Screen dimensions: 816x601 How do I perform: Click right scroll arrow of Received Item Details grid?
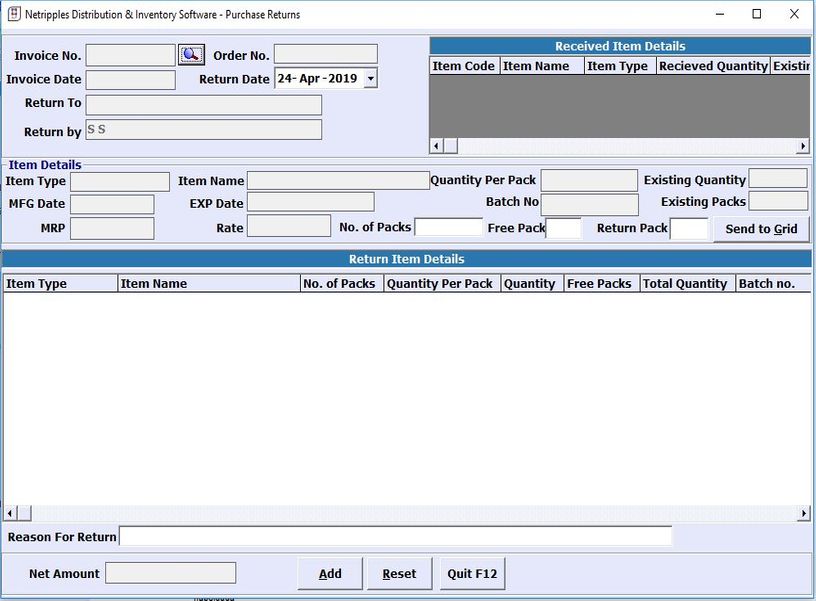point(803,146)
